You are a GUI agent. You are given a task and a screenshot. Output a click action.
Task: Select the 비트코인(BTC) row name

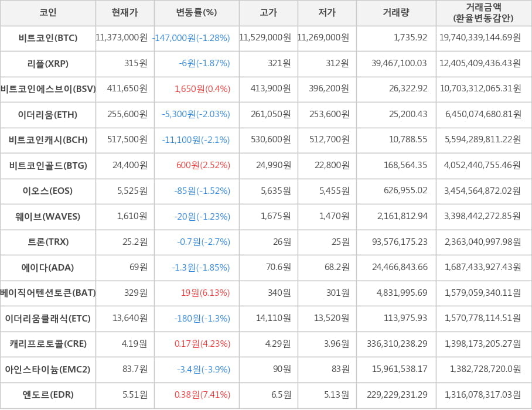click(48, 37)
